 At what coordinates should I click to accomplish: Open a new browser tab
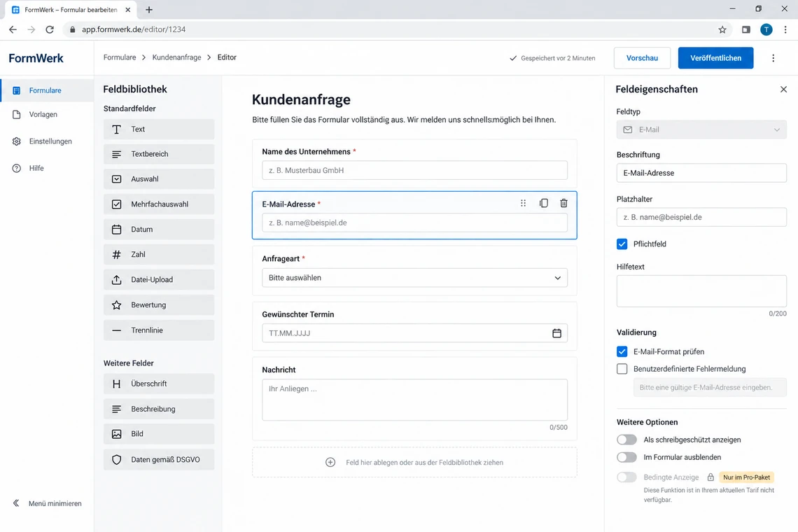(x=148, y=10)
